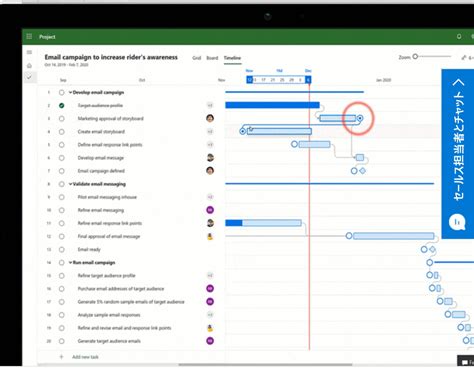The width and height of the screenshot is (474, 369).
Task: Switch to the Grid view tab
Action: [x=197, y=58]
